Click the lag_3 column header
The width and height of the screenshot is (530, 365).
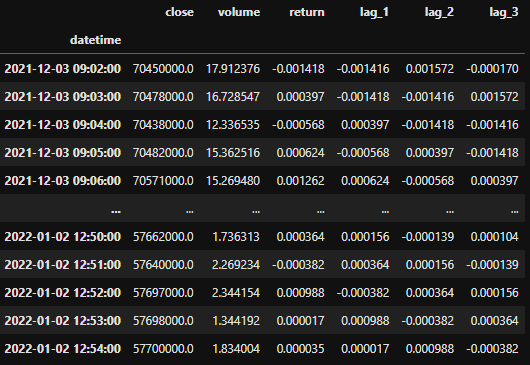[504, 13]
